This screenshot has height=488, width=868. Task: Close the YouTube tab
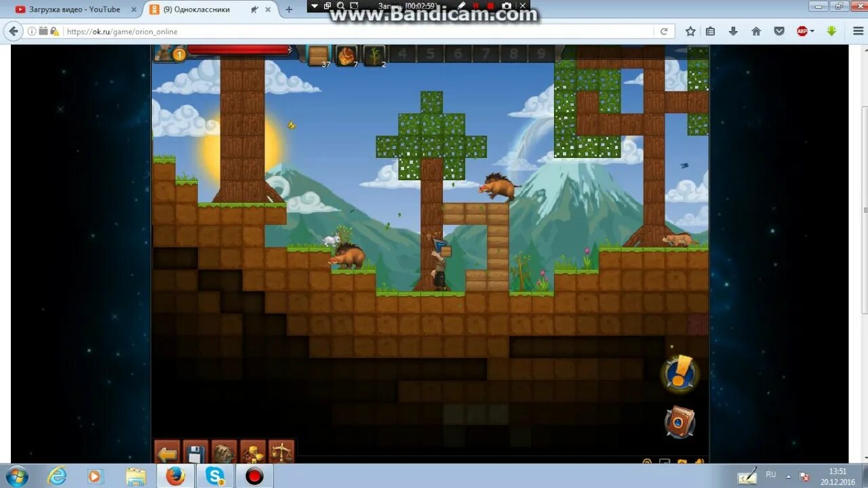point(134,9)
